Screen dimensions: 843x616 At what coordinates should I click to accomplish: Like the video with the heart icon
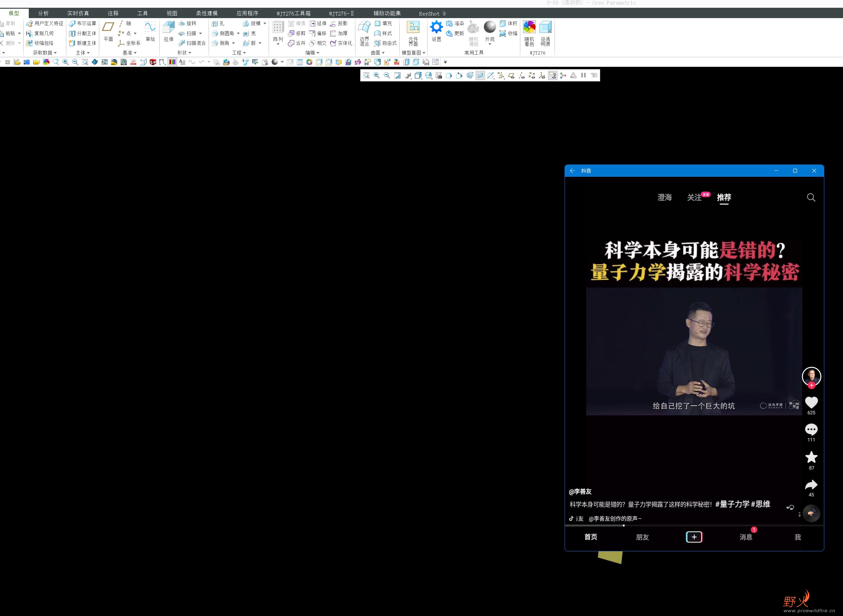(x=811, y=402)
